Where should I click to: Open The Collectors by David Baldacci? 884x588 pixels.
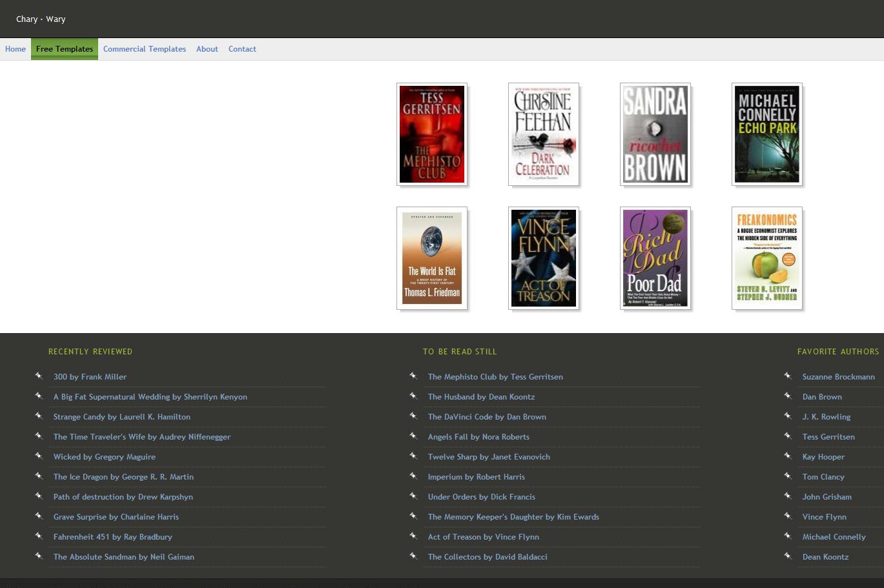tap(488, 557)
